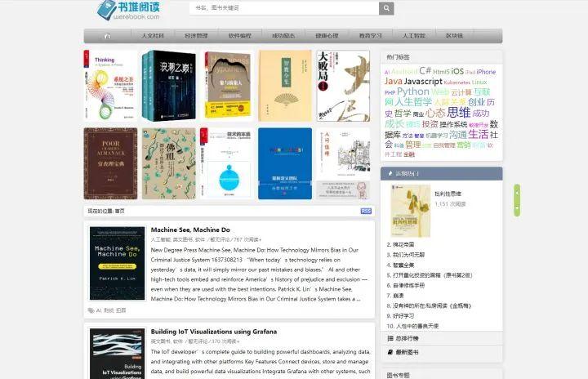Open the RSS feed icon
This screenshot has width=588, height=379.
pos(366,212)
